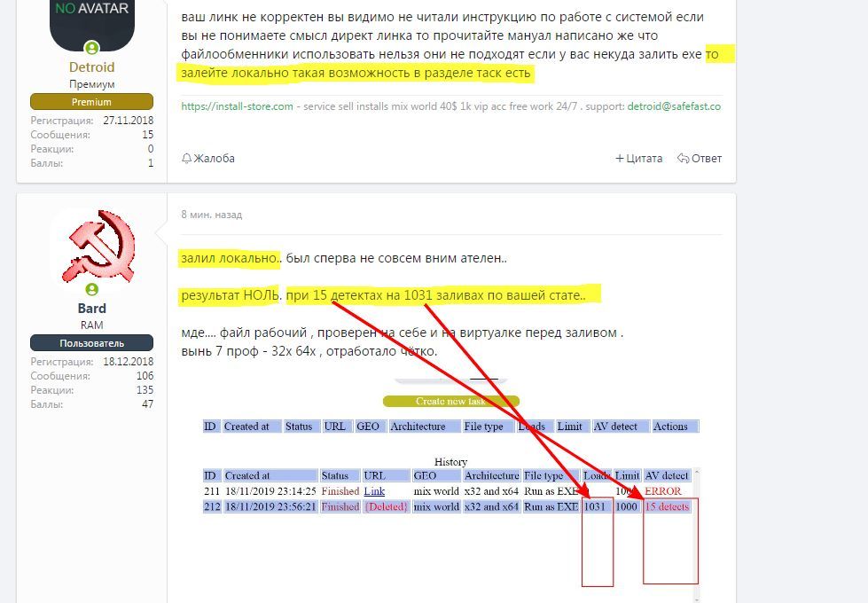The width and height of the screenshot is (868, 603).
Task: Click the online status icon under Detroid's avatar
Action: tap(92, 48)
